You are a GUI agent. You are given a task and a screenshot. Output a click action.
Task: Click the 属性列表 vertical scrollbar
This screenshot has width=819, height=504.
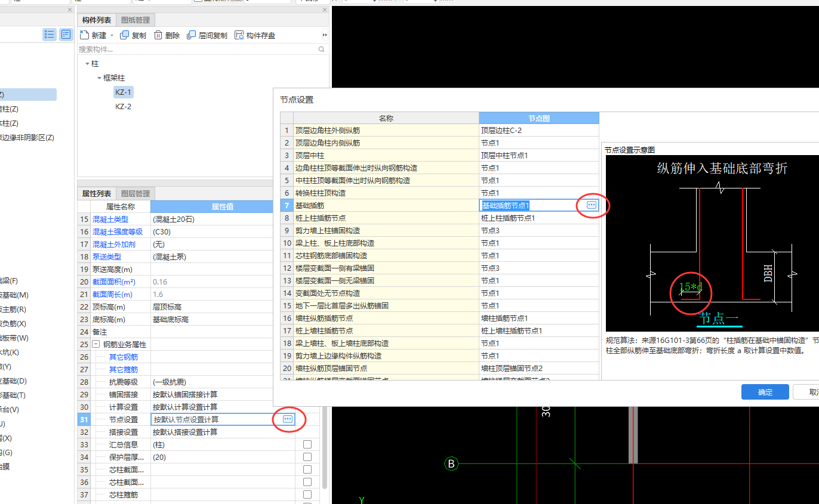click(325, 447)
